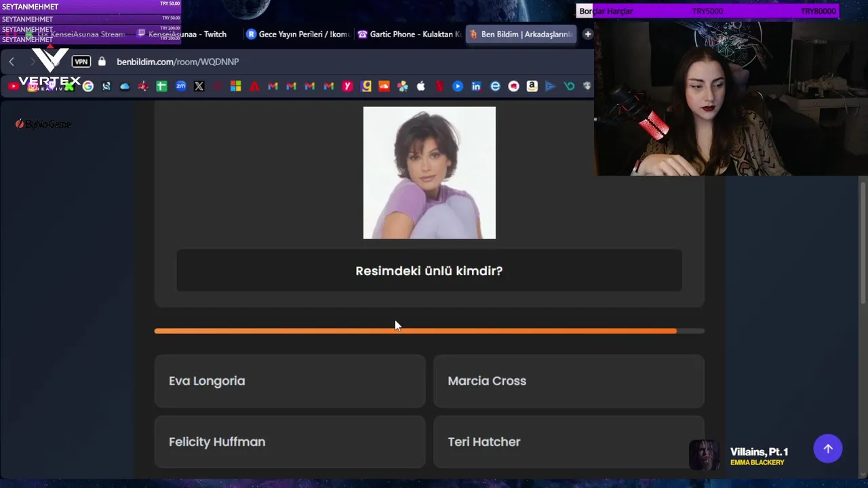Select the Ben Bildim tab
Viewport: 868px width, 488px height.
(x=521, y=34)
